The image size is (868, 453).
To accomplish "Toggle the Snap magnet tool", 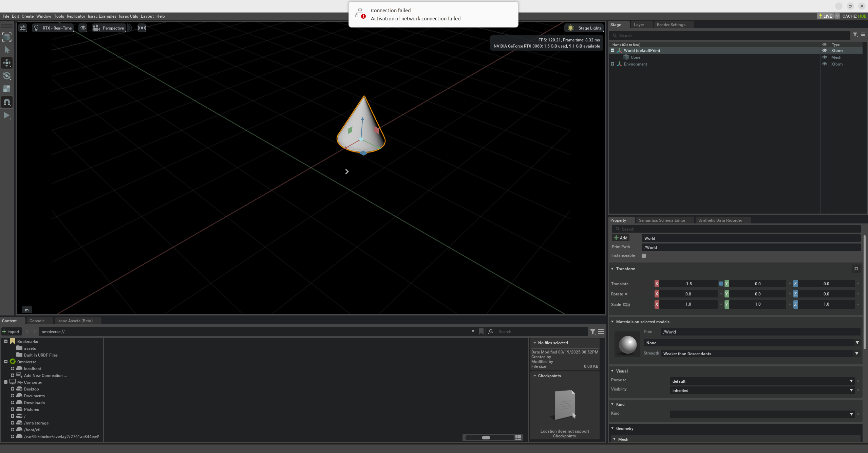I will 7,102.
